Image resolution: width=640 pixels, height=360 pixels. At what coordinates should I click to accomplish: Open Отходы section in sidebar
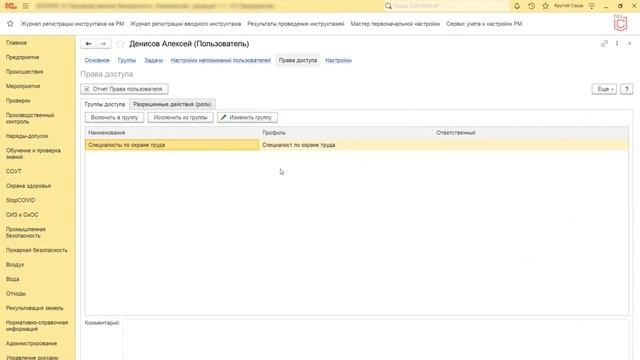point(16,293)
